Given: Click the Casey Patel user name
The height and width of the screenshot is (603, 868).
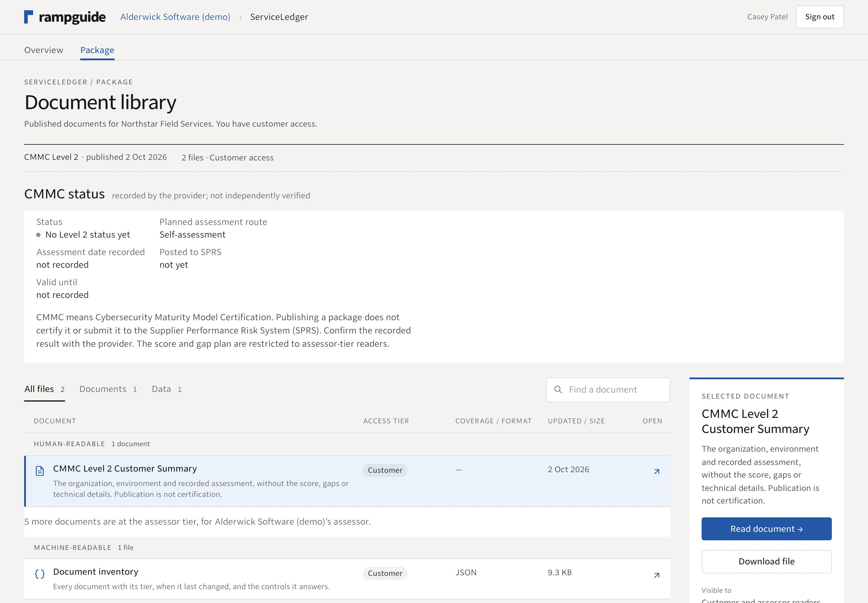Looking at the screenshot, I should (x=767, y=17).
